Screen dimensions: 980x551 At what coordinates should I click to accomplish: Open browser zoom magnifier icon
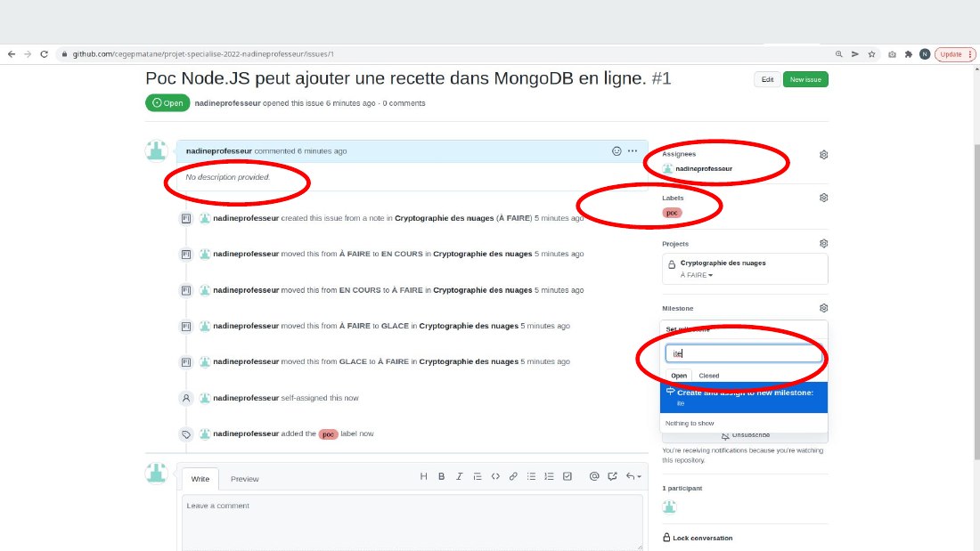[838, 54]
